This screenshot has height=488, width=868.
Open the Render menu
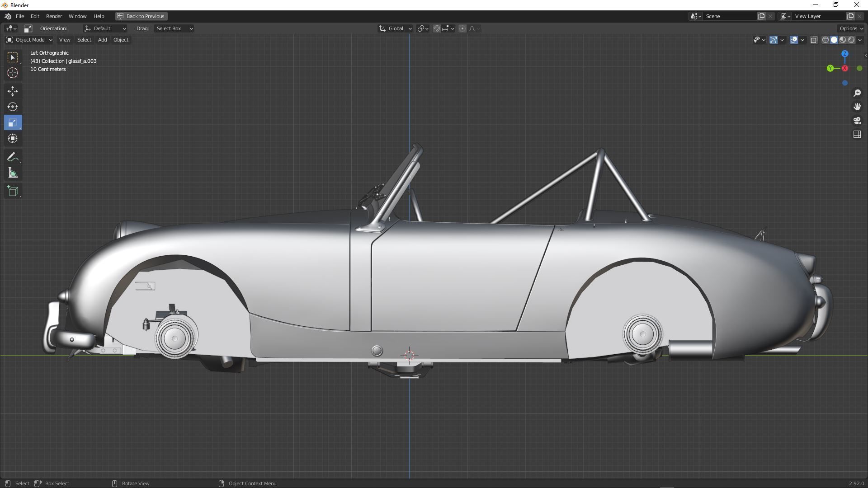pyautogui.click(x=54, y=16)
